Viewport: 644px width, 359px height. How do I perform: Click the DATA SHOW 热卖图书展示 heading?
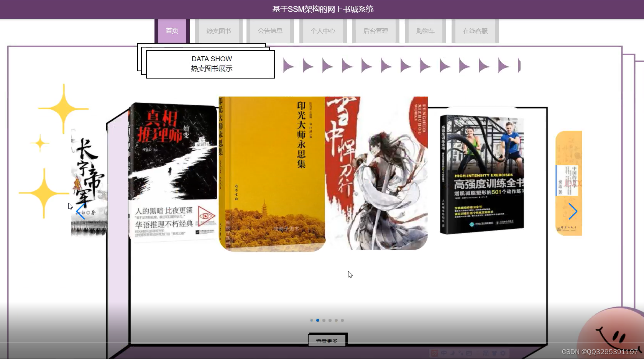pyautogui.click(x=210, y=64)
